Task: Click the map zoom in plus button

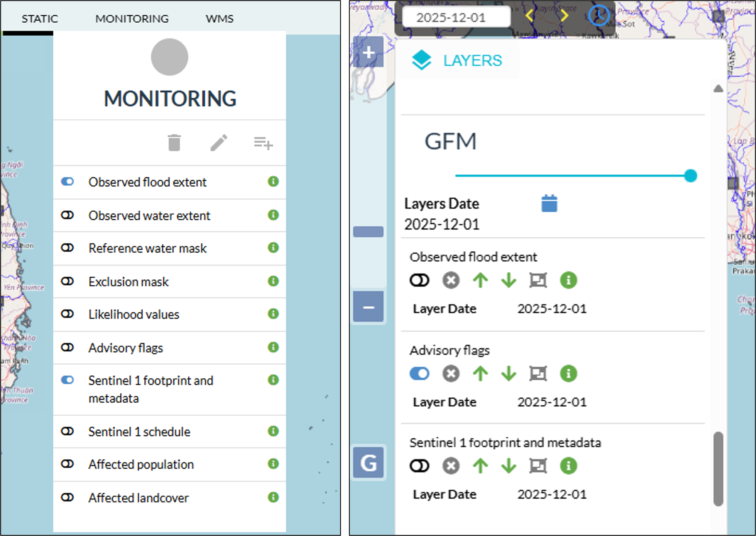Action: [x=368, y=52]
